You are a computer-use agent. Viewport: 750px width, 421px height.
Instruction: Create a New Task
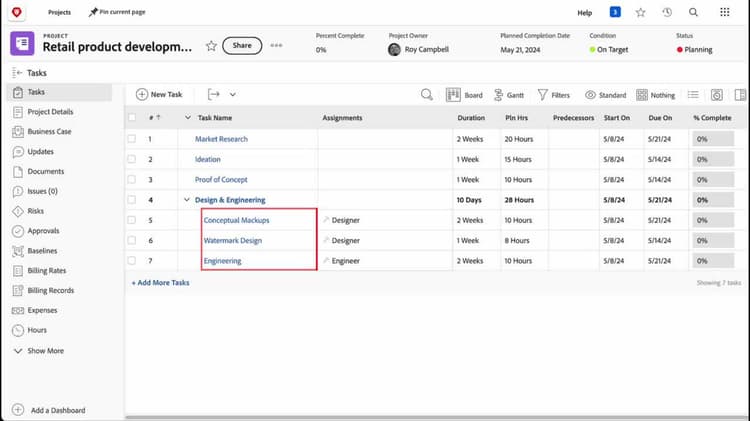coord(159,94)
